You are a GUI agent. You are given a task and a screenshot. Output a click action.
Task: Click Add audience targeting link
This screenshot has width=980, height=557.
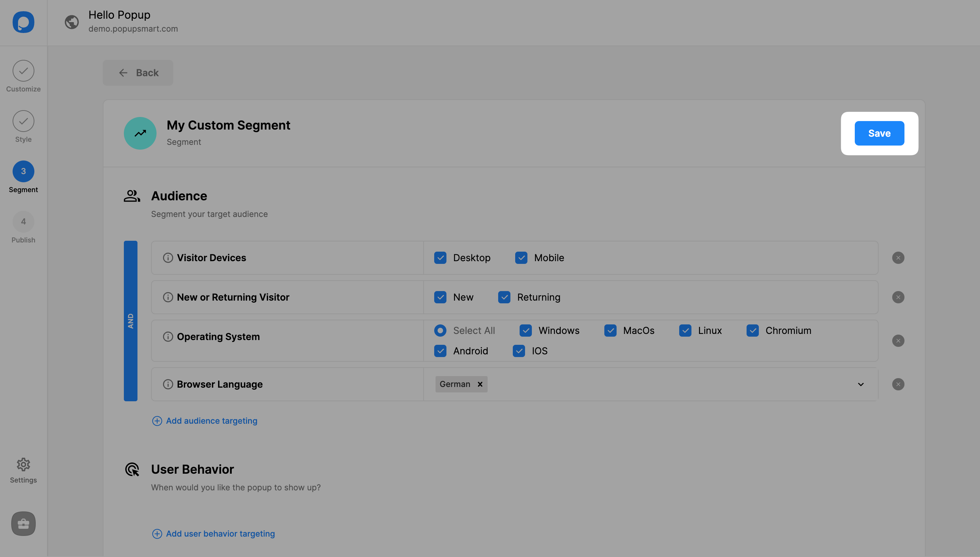point(211,421)
